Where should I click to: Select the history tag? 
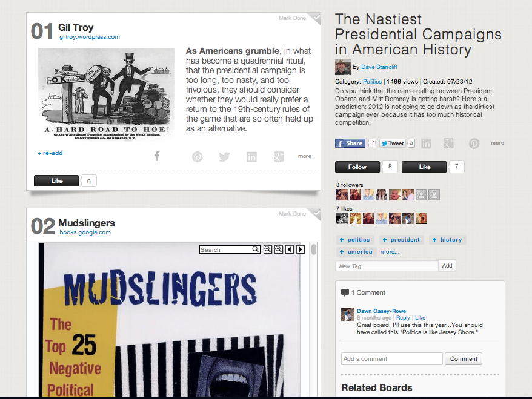(x=448, y=240)
